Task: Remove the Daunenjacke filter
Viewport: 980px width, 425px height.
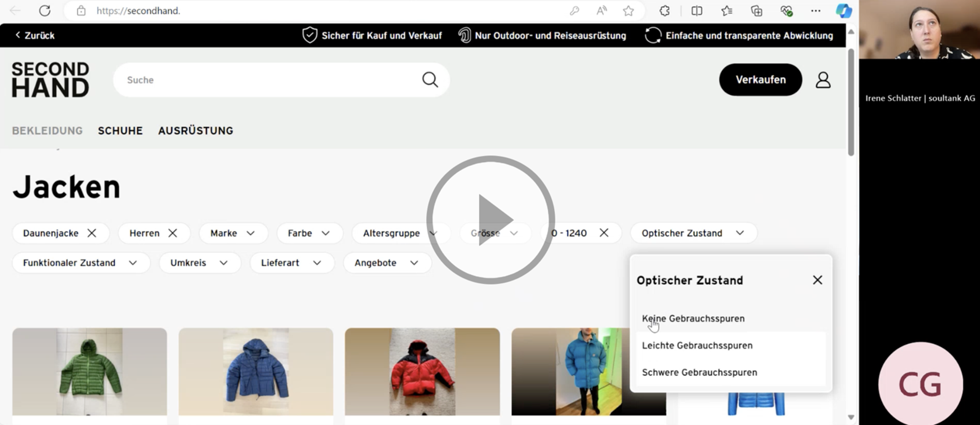Action: click(x=92, y=233)
